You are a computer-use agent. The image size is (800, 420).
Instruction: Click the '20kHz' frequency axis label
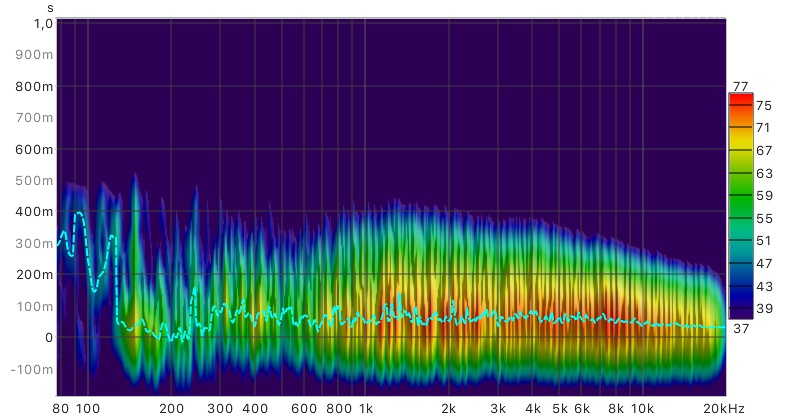tap(724, 409)
